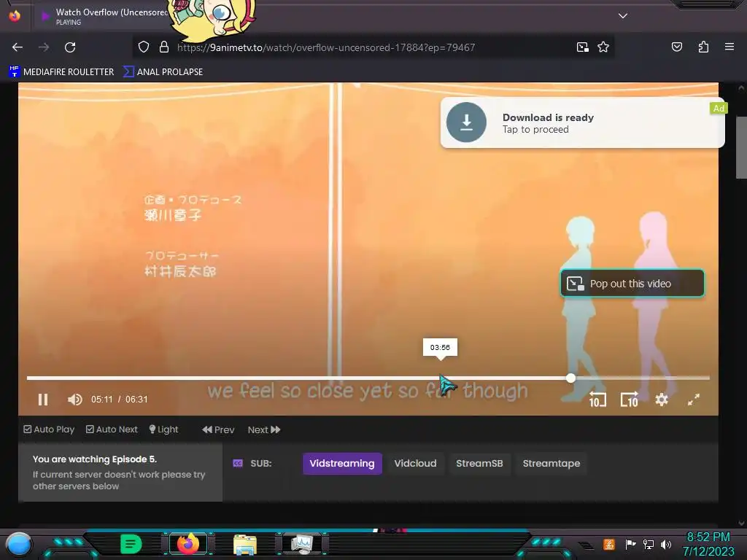747x560 pixels.
Task: Click the browser forward arrow
Action: 44,47
